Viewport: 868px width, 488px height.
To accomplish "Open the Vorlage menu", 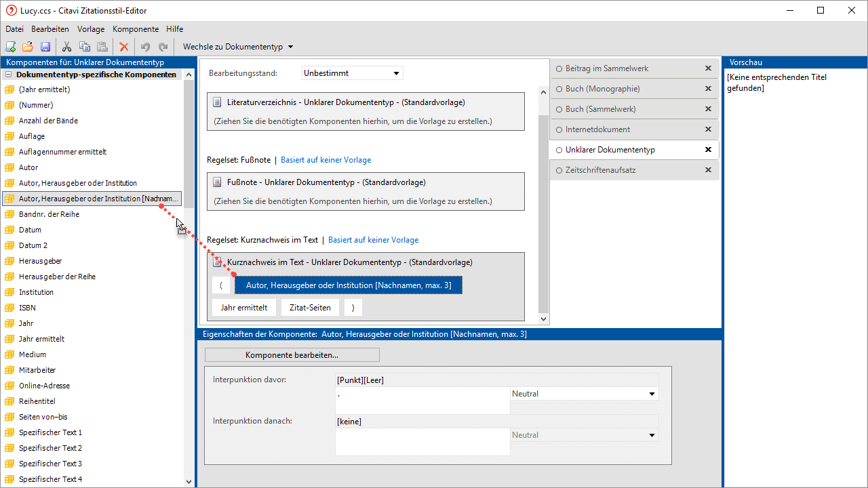I will click(x=91, y=29).
